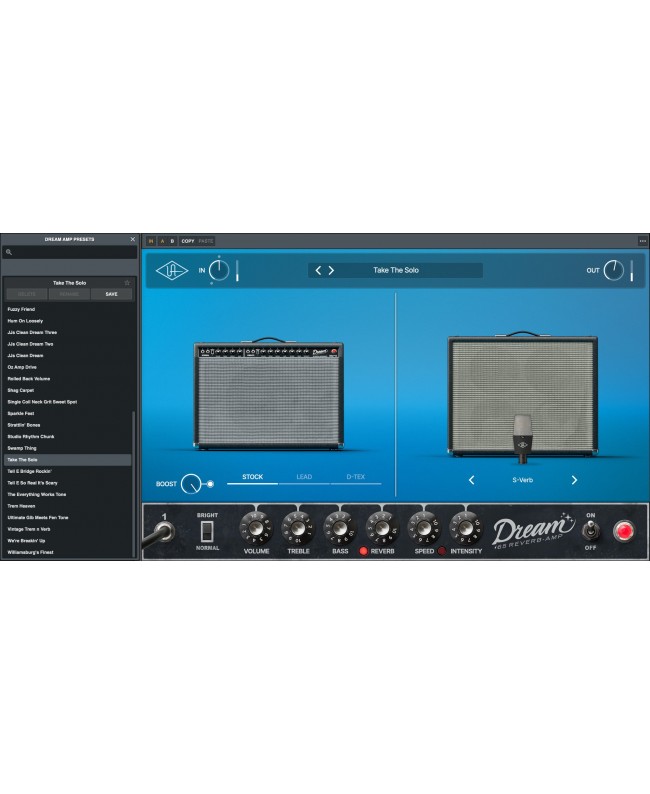
Task: Click the DELETE preset button
Action: 27,294
